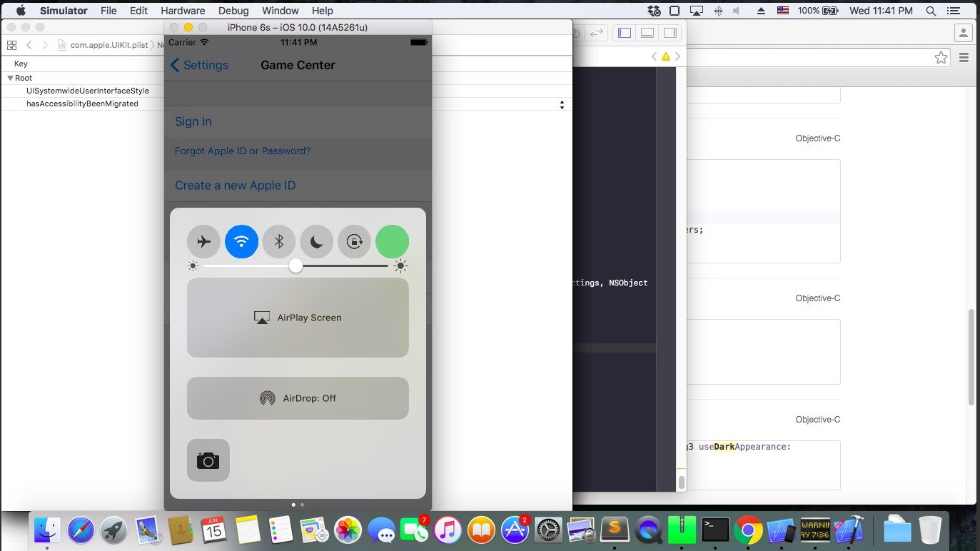This screenshot has height=551, width=980.
Task: Open the Debug menu
Action: (233, 10)
